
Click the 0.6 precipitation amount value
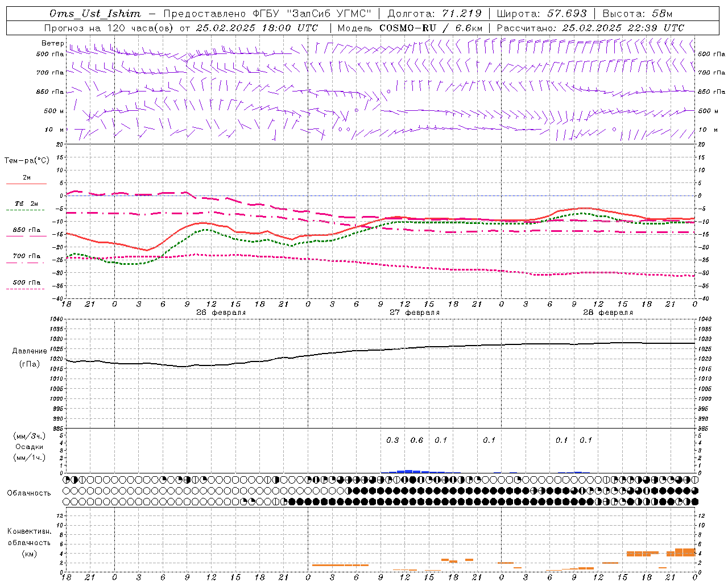[417, 440]
